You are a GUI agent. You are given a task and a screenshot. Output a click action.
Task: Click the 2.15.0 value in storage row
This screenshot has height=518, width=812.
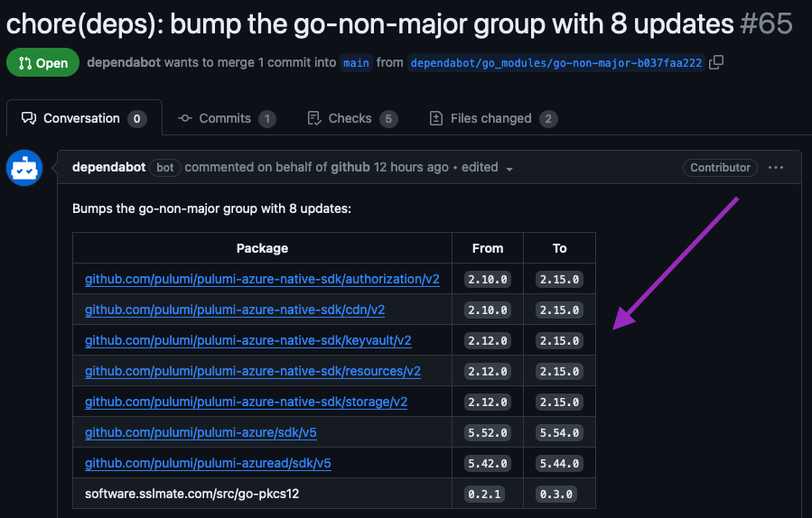pyautogui.click(x=559, y=402)
